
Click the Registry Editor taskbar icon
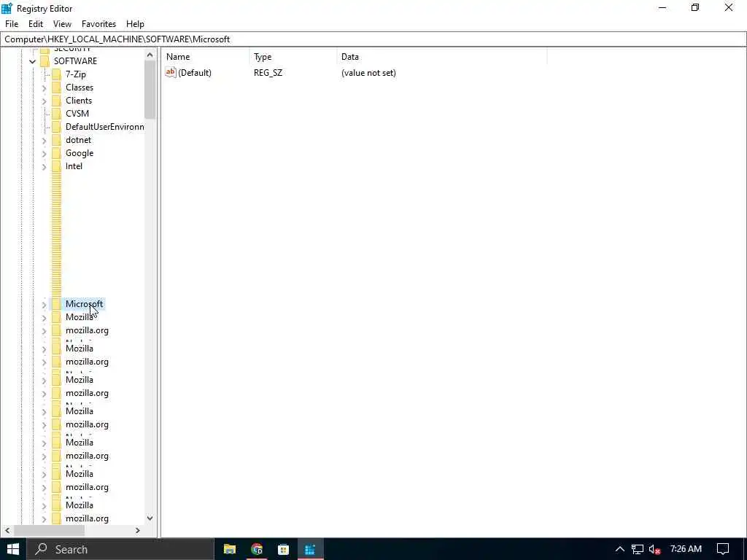pos(310,549)
